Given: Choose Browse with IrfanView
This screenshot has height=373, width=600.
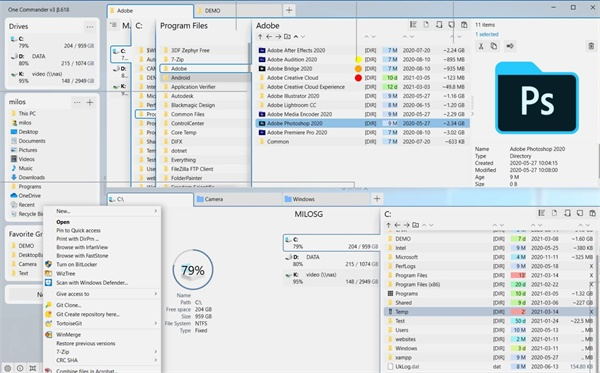Looking at the screenshot, I should pos(82,247).
